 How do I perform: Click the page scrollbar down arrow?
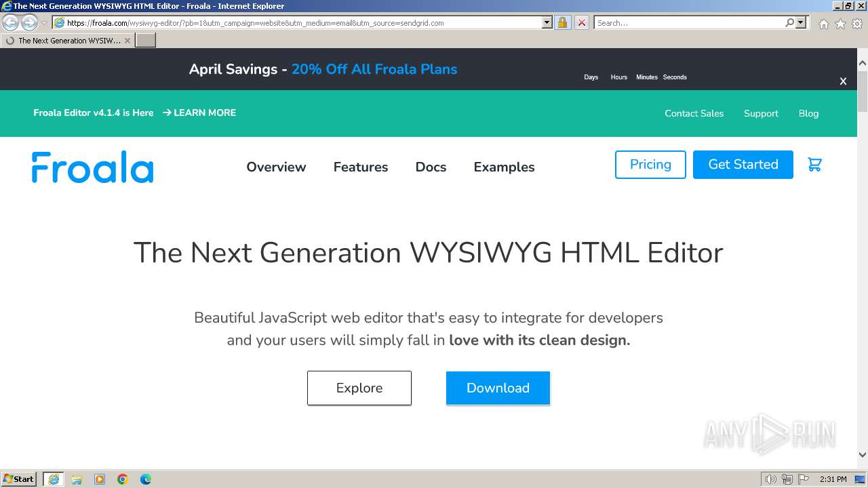(863, 455)
